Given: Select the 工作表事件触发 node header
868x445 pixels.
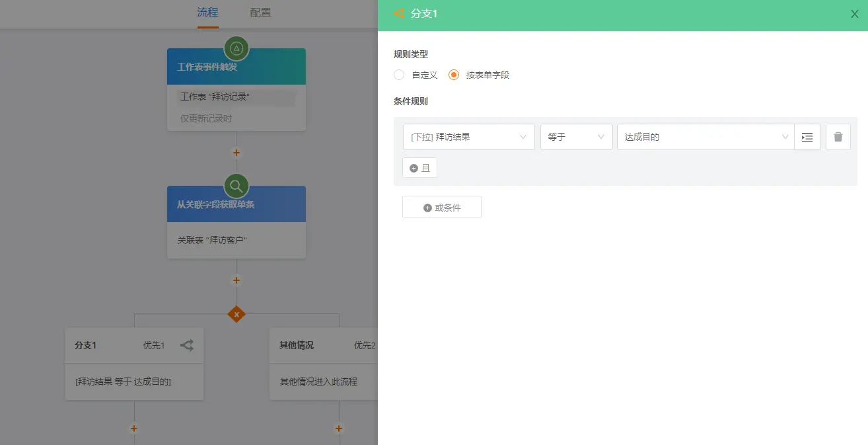Looking at the screenshot, I should point(236,67).
